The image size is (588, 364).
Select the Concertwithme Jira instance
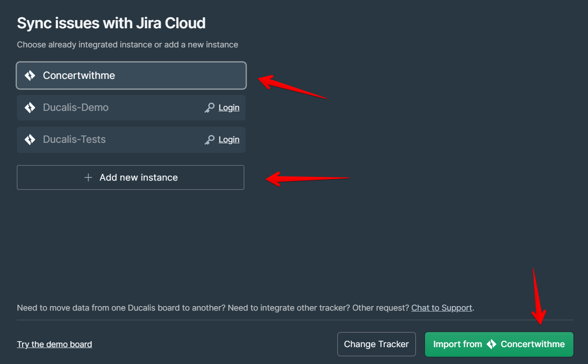pos(131,75)
